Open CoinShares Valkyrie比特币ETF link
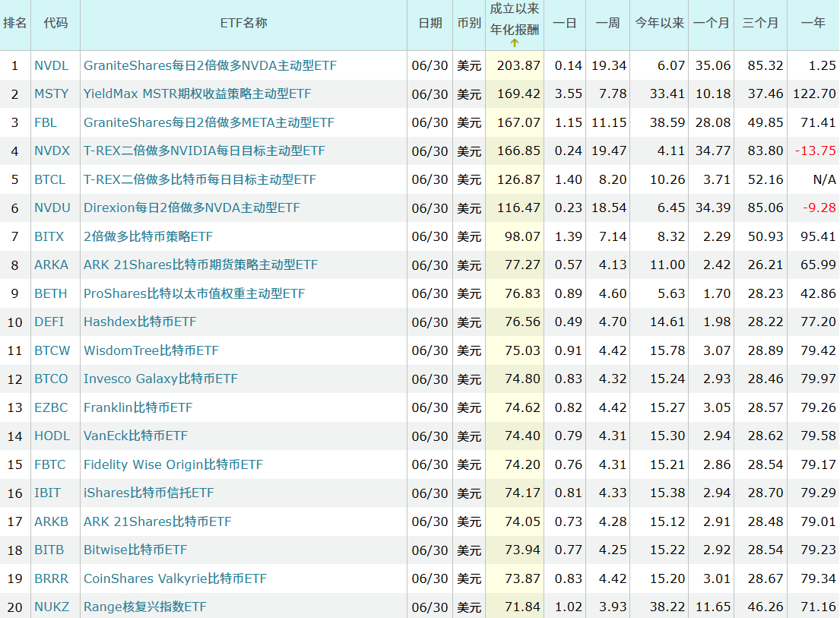 point(175,579)
